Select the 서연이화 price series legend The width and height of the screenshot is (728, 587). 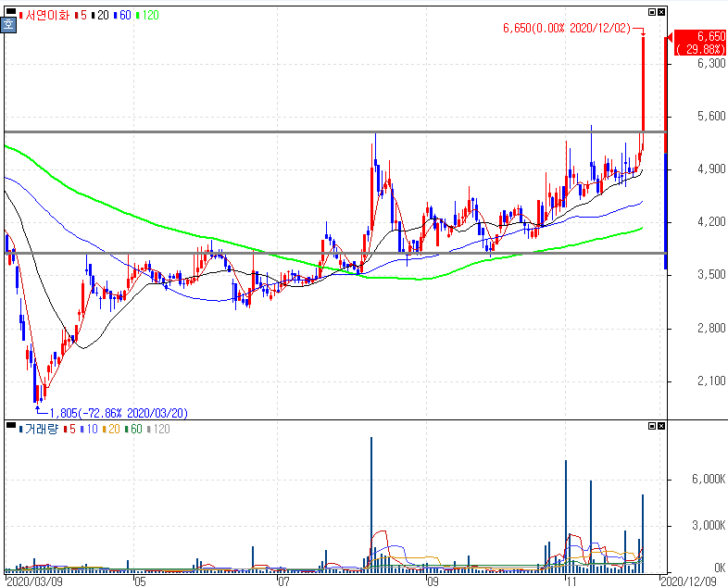point(44,16)
